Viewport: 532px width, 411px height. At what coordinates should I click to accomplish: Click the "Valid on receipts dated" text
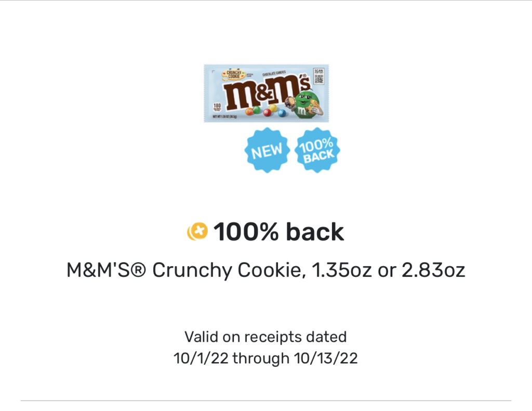click(x=265, y=337)
